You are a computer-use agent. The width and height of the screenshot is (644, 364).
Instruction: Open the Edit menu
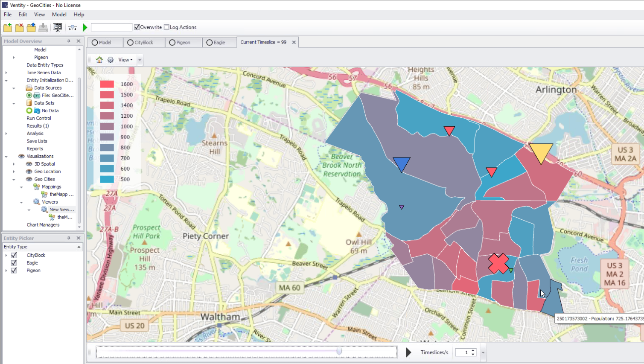click(x=23, y=15)
